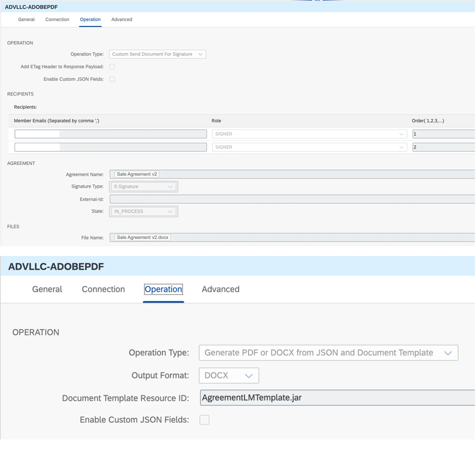Expand the first recipient's SIGNER role dropdown

[x=309, y=134]
